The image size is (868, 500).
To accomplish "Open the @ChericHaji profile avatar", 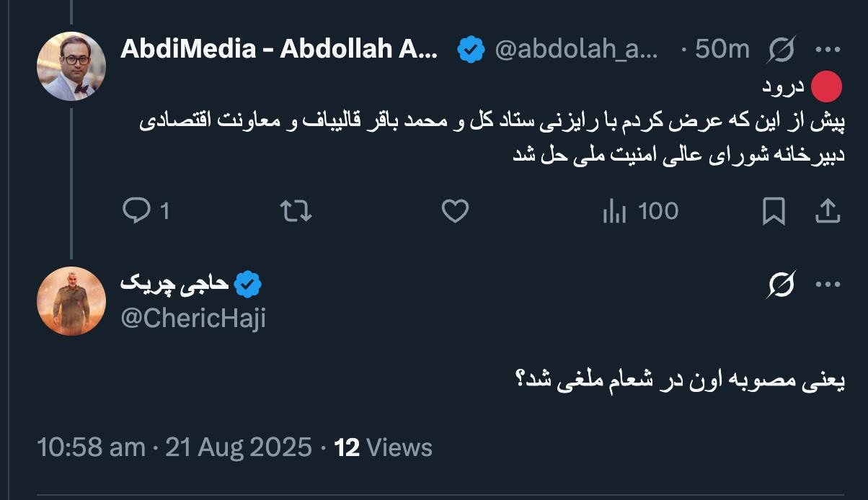I will pyautogui.click(x=71, y=301).
